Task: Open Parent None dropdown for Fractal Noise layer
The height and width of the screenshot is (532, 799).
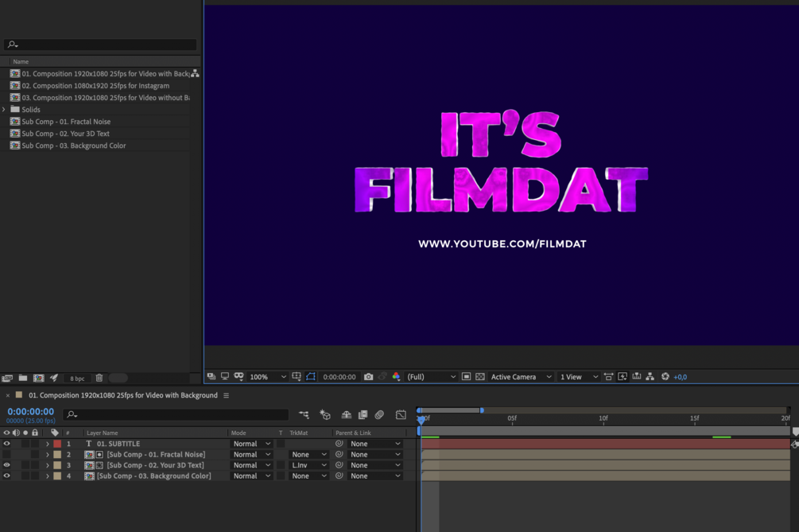Action: click(375, 455)
